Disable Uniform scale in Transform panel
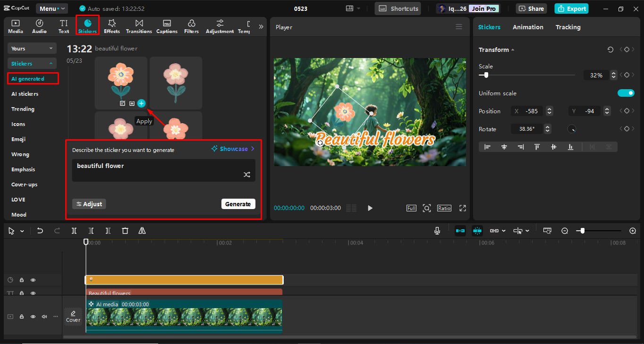Image resolution: width=644 pixels, height=344 pixels. (626, 93)
